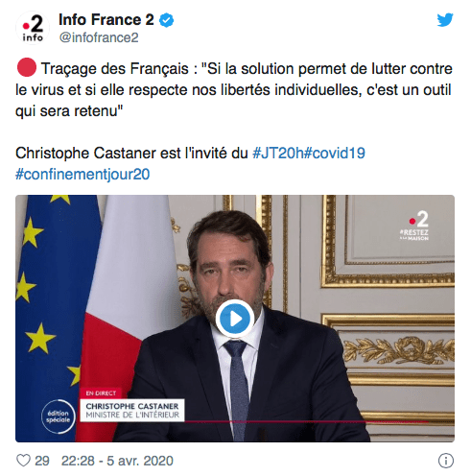
Task: Open the @infofrance2 handle
Action: (x=99, y=37)
